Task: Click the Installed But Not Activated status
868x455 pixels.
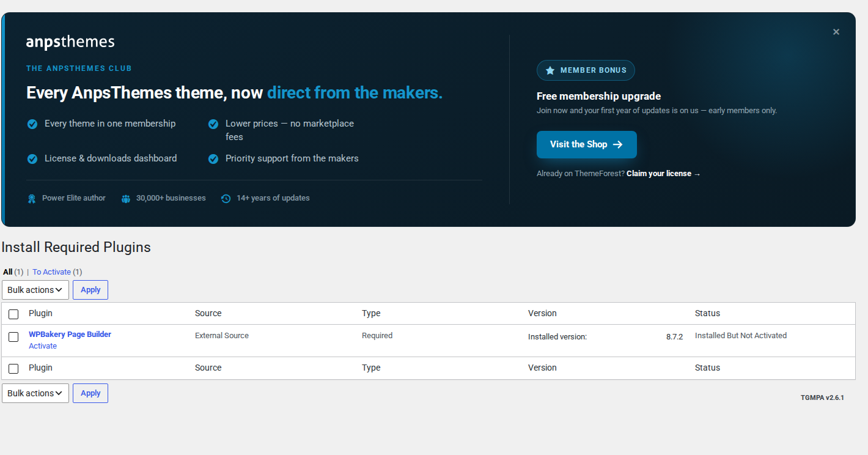Action: coord(741,336)
